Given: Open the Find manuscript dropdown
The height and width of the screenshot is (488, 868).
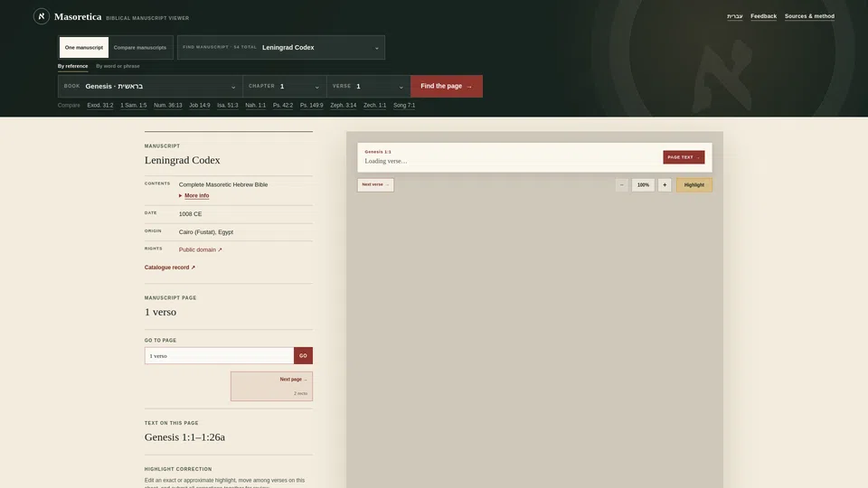Looking at the screenshot, I should tap(280, 48).
